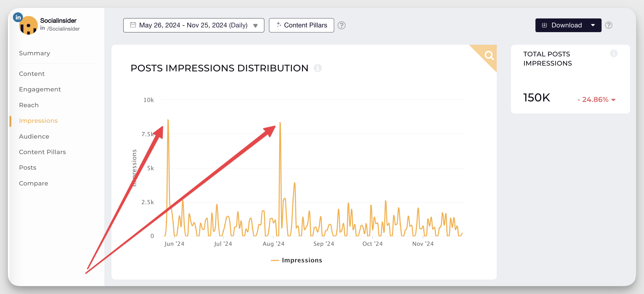Click the LinkedIn badge icon on avatar
The image size is (644, 294).
pos(18,17)
